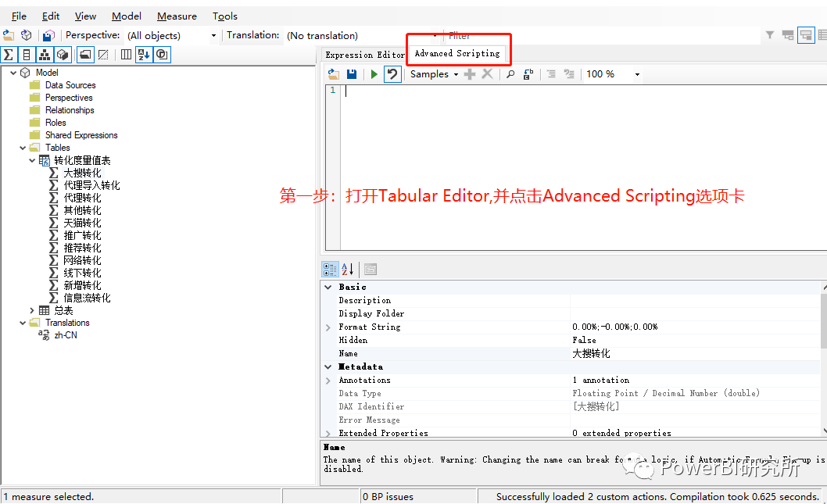Toggle sort alphabetically A-Z button
This screenshot has width=827, height=504.
(144, 54)
